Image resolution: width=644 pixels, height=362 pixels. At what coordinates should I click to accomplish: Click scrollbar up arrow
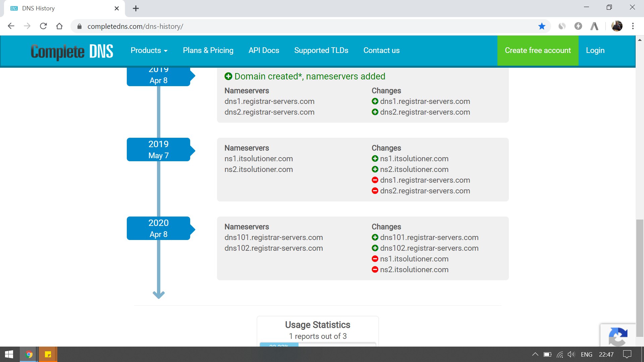coord(640,40)
